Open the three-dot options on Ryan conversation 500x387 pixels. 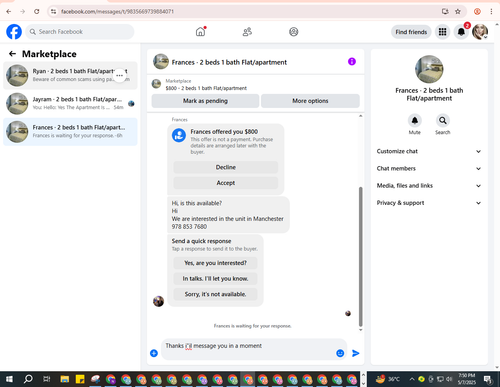click(x=119, y=75)
